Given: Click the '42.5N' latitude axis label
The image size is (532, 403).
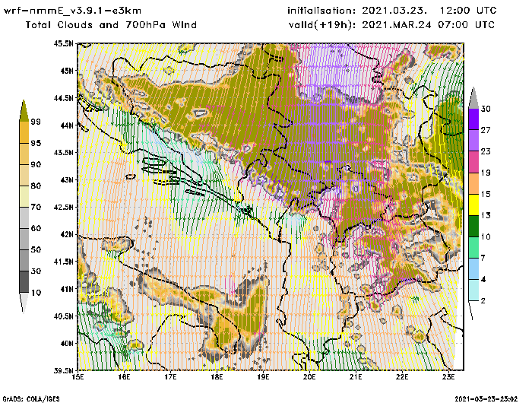Looking at the screenshot, I should 63,207.
